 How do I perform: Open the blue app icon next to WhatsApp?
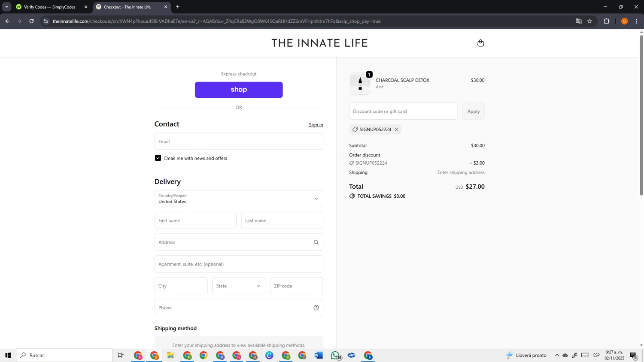click(352, 355)
